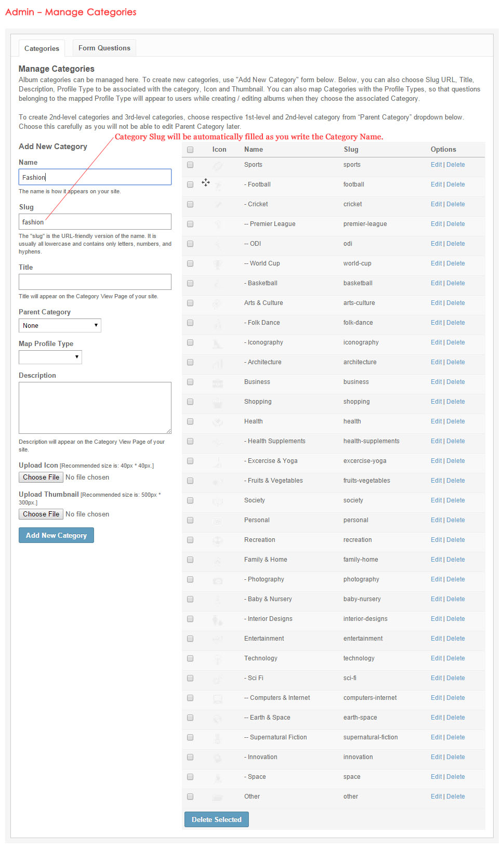This screenshot has height=849, width=504.
Task: Click the Iconography category row icon
Action: click(x=218, y=343)
